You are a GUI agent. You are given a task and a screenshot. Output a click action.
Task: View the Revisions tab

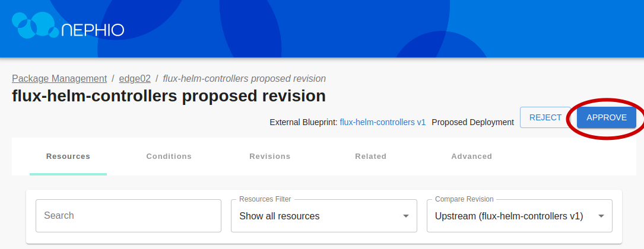click(x=270, y=157)
